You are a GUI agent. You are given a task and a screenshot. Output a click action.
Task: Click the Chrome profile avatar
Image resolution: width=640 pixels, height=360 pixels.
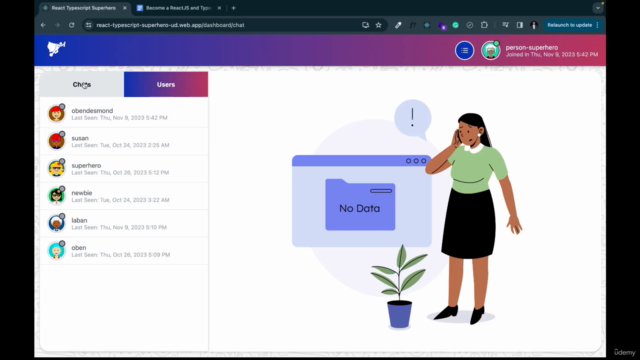(534, 25)
